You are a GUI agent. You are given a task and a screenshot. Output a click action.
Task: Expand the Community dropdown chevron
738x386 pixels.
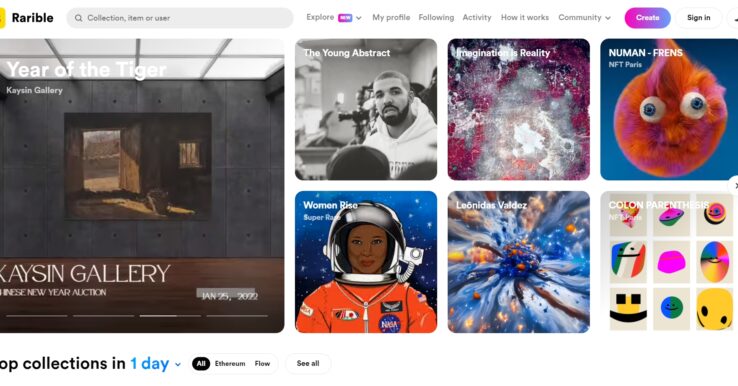608,18
